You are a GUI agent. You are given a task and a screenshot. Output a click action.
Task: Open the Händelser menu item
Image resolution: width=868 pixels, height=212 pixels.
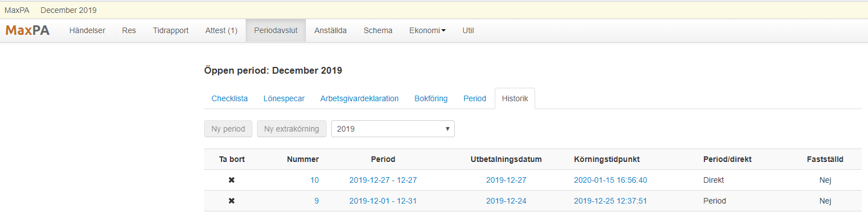click(x=87, y=30)
